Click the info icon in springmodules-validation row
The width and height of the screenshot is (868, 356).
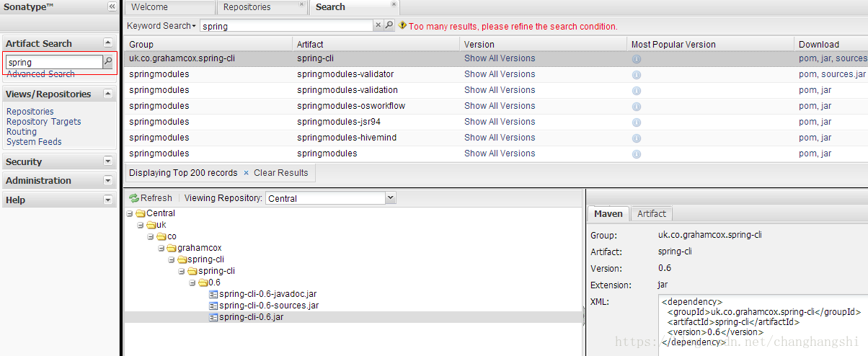(x=637, y=91)
